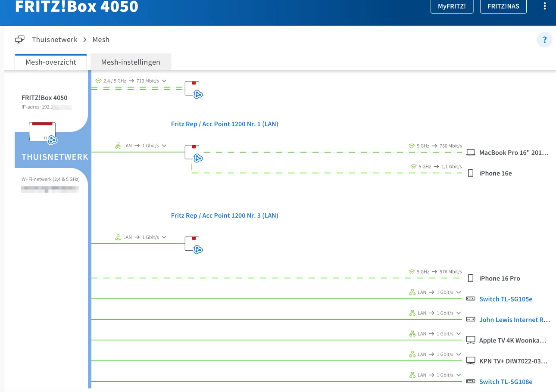The width and height of the screenshot is (556, 392).
Task: Click the LAN icon on the Apple TV 4K link
Action: [412, 334]
